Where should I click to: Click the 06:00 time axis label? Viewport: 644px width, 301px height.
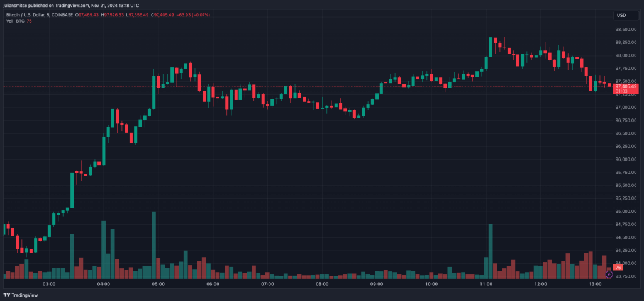(213, 284)
